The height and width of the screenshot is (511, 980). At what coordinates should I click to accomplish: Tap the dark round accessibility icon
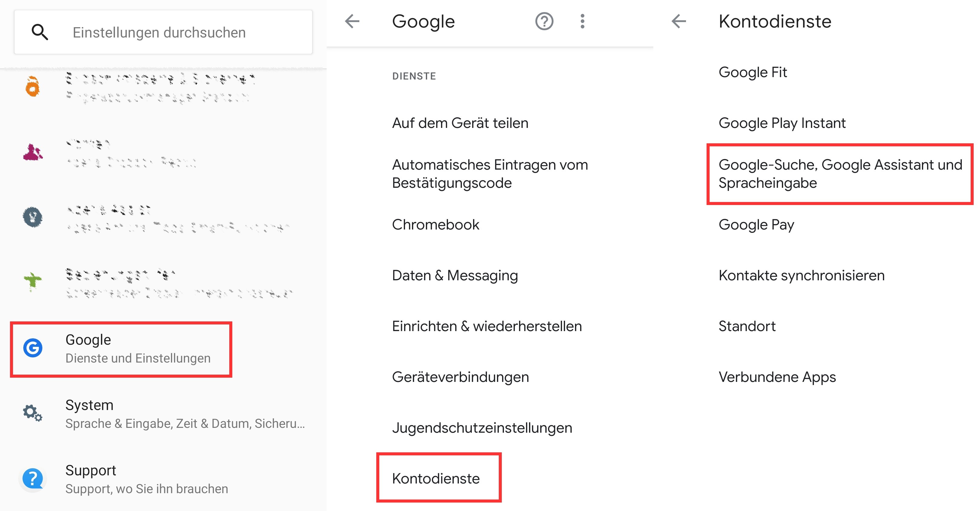[x=33, y=217]
